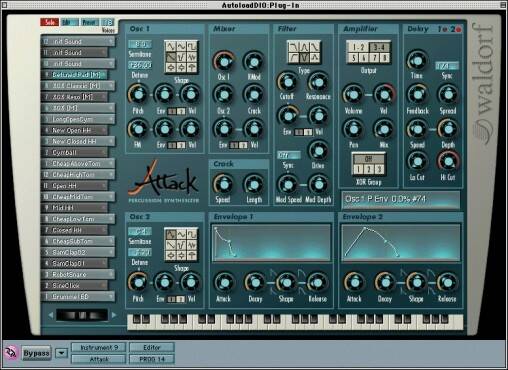
Task: Open Osc 2 Detune value field
Action: point(140,252)
